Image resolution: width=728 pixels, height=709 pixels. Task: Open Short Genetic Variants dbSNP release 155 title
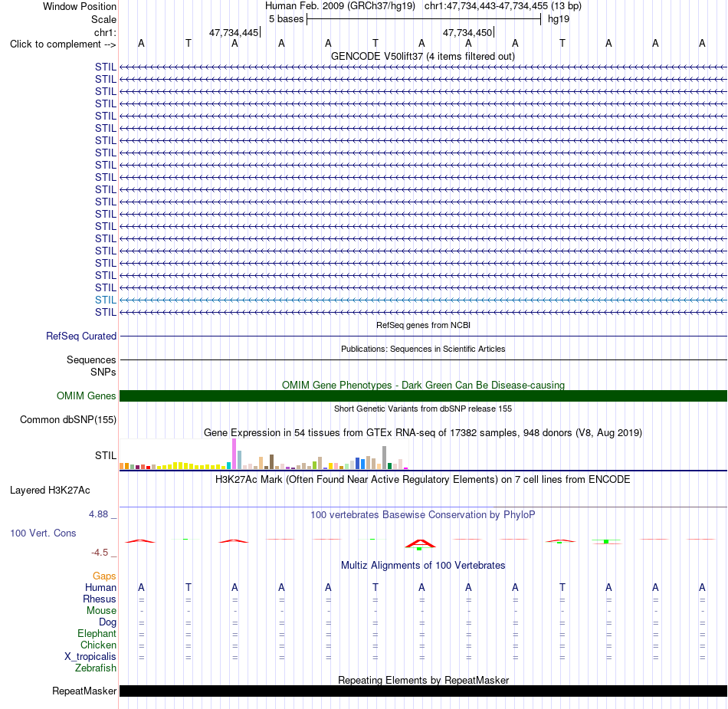click(423, 409)
